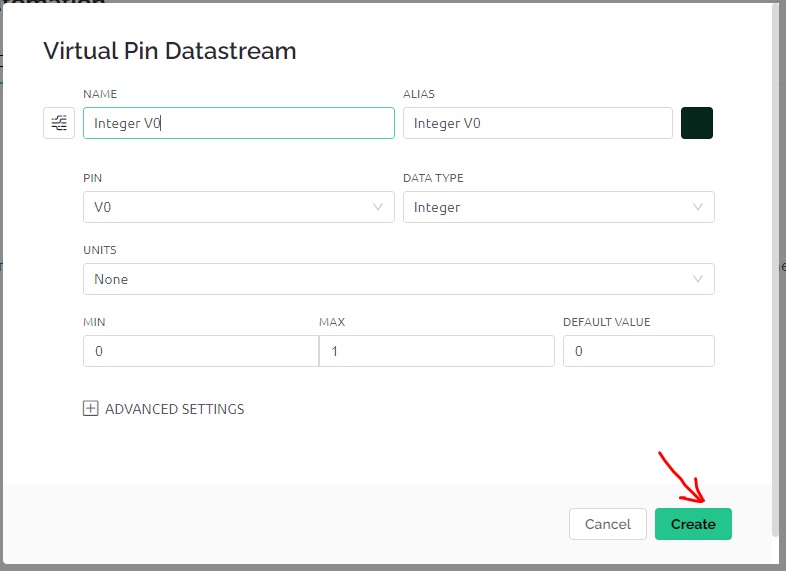
Task: Focus the Name input with Integer V0
Action: (x=239, y=123)
